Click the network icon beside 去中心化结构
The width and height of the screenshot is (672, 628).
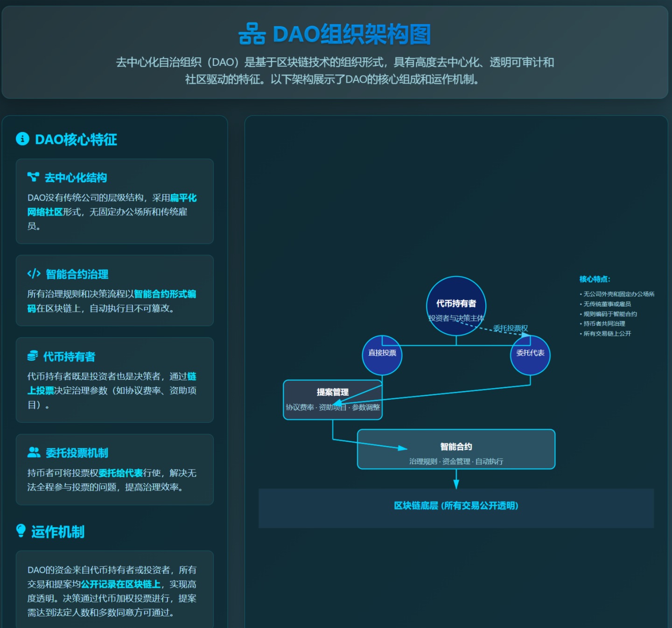[33, 177]
